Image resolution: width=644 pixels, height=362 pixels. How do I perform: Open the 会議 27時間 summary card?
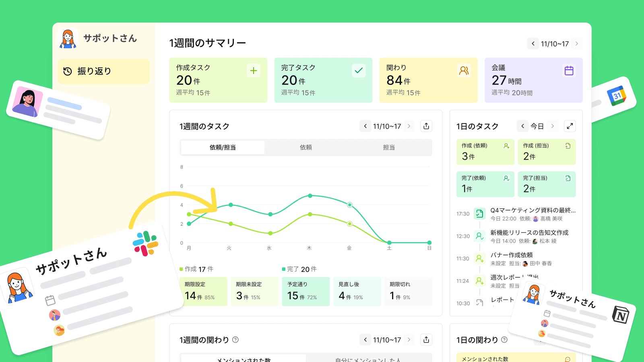pyautogui.click(x=533, y=80)
